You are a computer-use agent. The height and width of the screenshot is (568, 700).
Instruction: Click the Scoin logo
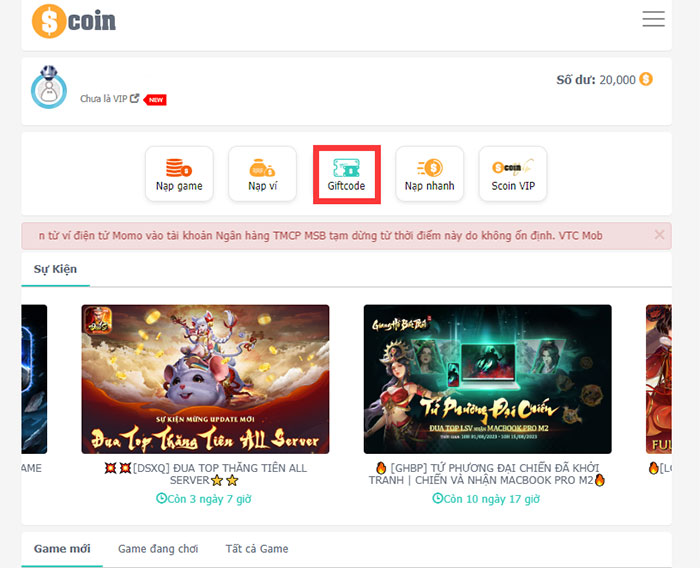[x=74, y=21]
